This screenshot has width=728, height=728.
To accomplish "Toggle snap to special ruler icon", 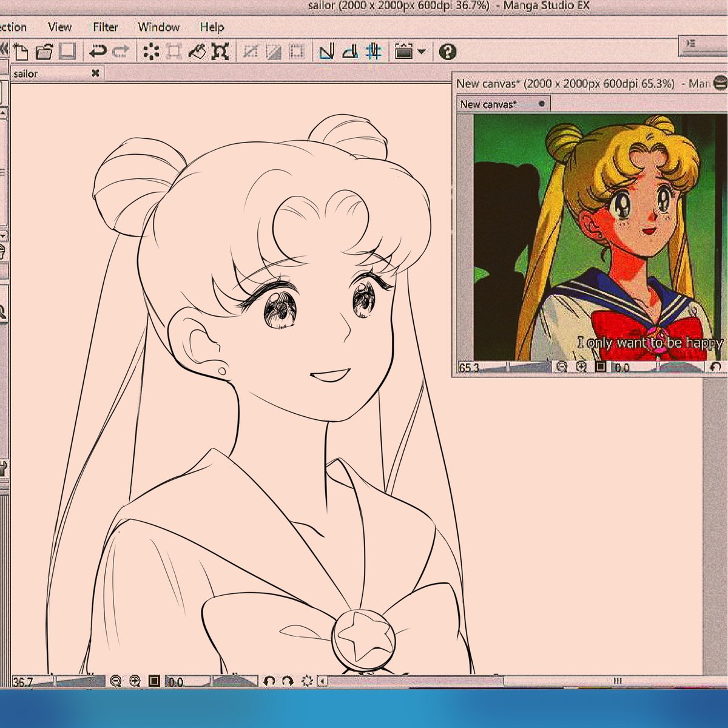I will 350,52.
